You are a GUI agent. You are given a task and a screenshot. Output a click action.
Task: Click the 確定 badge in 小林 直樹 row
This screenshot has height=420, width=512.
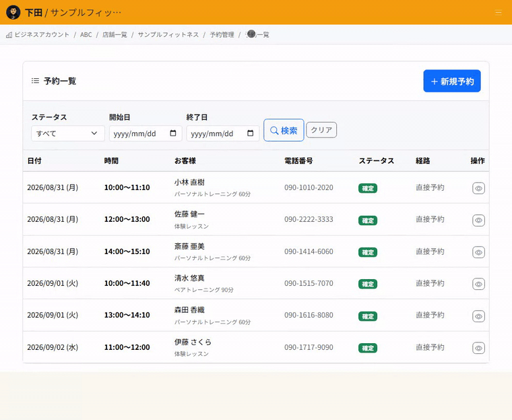(368, 188)
